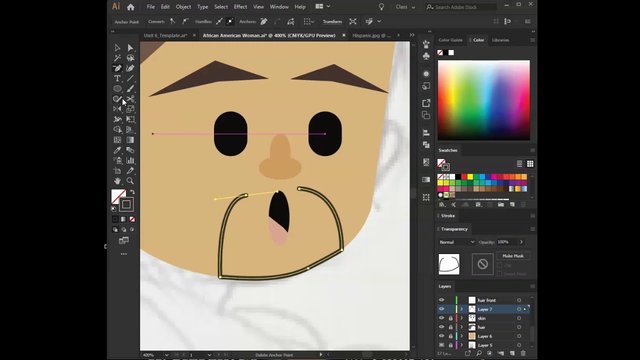This screenshot has height=360, width=640.
Task: Open the Normal blending mode dropdown
Action: point(456,242)
